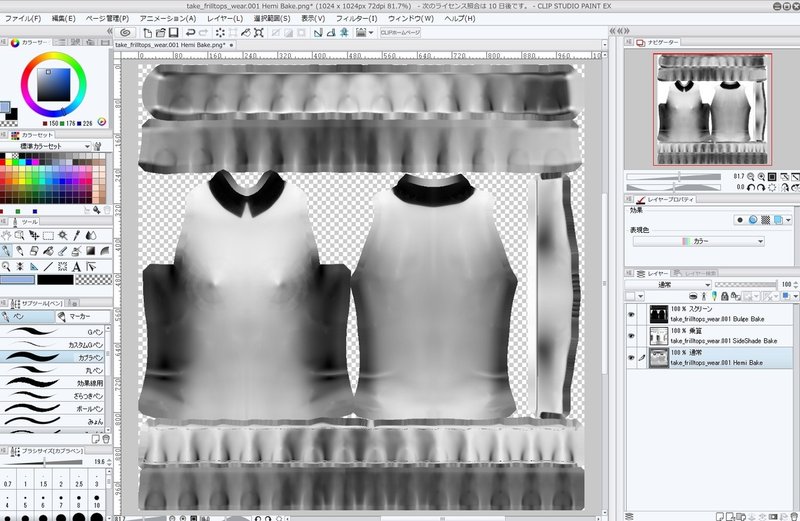800x521 pixels.
Task: Click the Navigator preview thumbnail
Action: point(712,109)
